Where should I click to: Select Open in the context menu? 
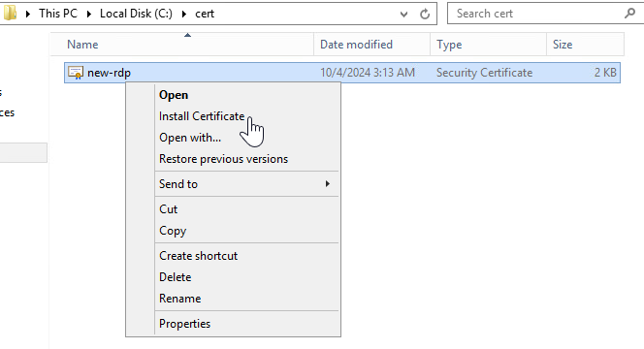[174, 95]
